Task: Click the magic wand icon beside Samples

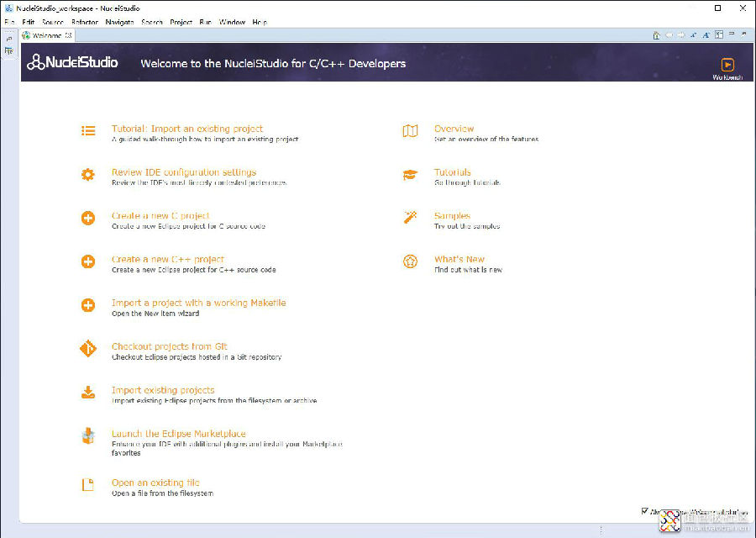Action: tap(410, 218)
